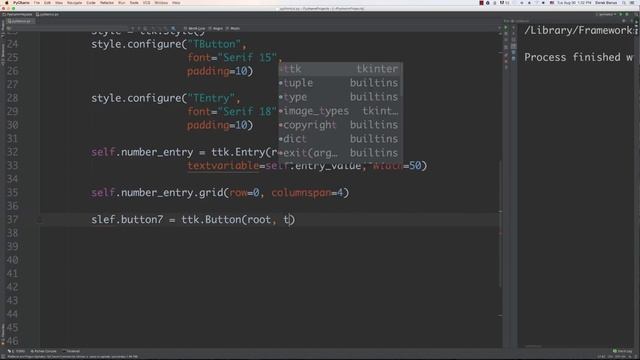The height and width of the screenshot is (360, 640).
Task: Click the Debug button in main toolbar
Action: [627, 14]
